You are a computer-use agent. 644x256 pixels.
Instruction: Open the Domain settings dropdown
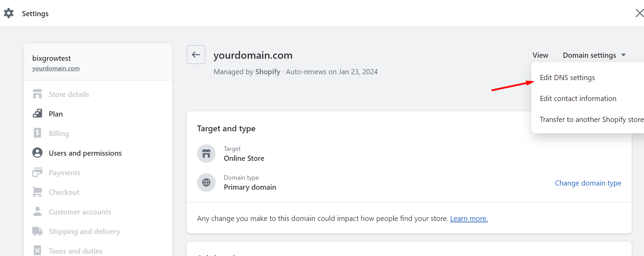tap(594, 55)
